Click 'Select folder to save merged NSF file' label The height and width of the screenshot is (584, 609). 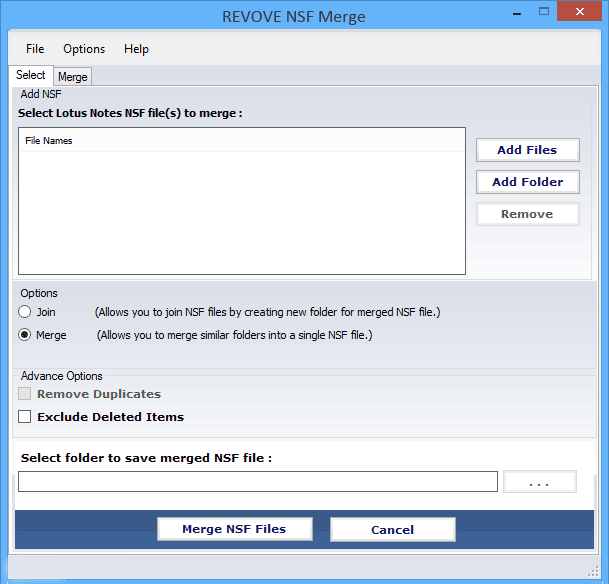coord(146,458)
